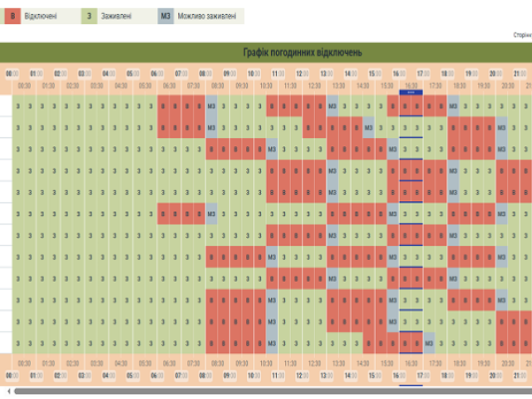Click the 03:00 hour in top header

click(x=84, y=73)
